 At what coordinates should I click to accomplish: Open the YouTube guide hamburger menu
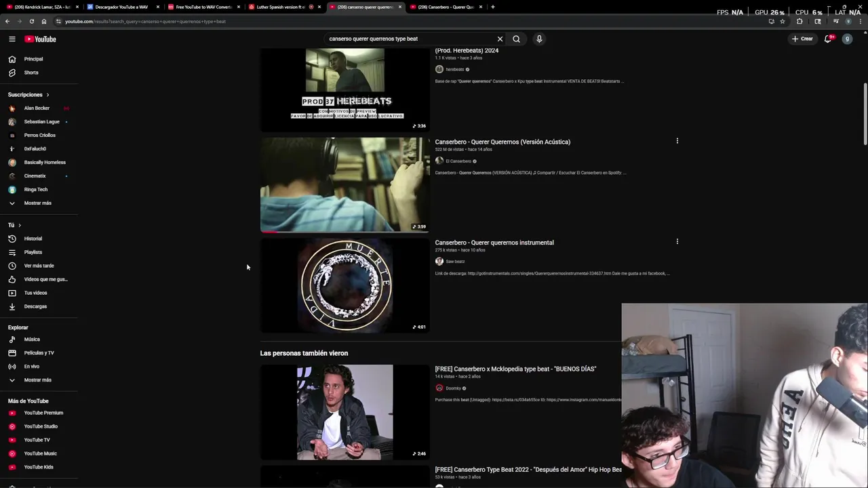12,39
